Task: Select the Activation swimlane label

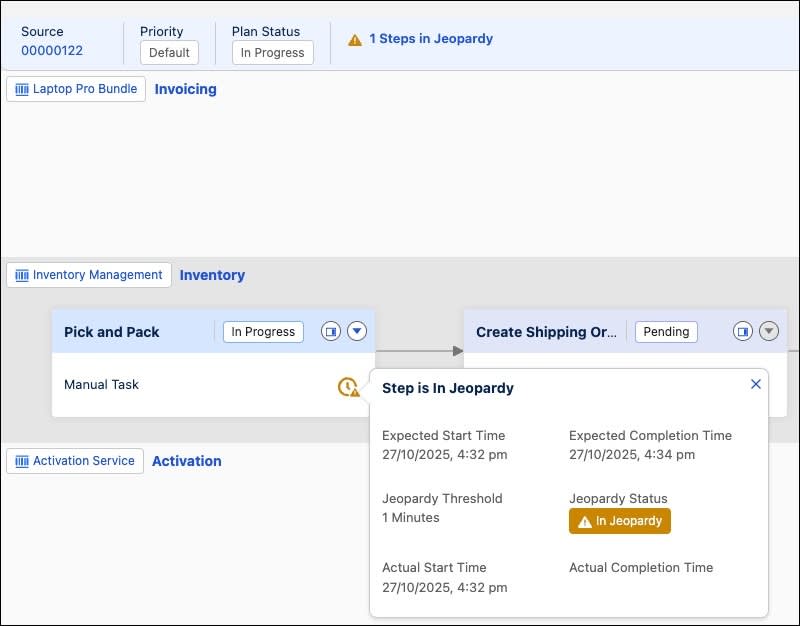Action: click(187, 461)
